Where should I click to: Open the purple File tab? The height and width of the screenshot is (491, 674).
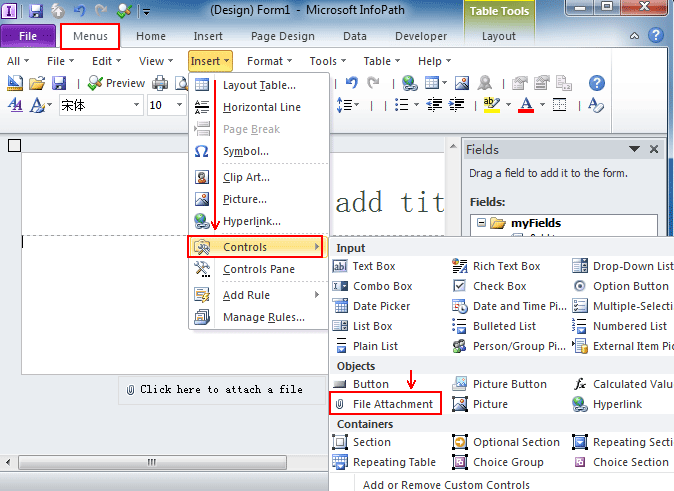click(x=28, y=36)
